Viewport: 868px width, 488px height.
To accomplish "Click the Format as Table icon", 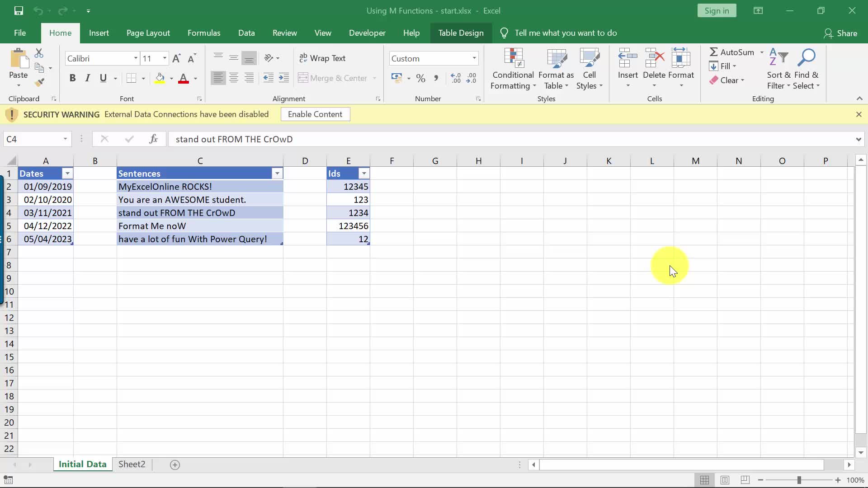I will [x=556, y=59].
